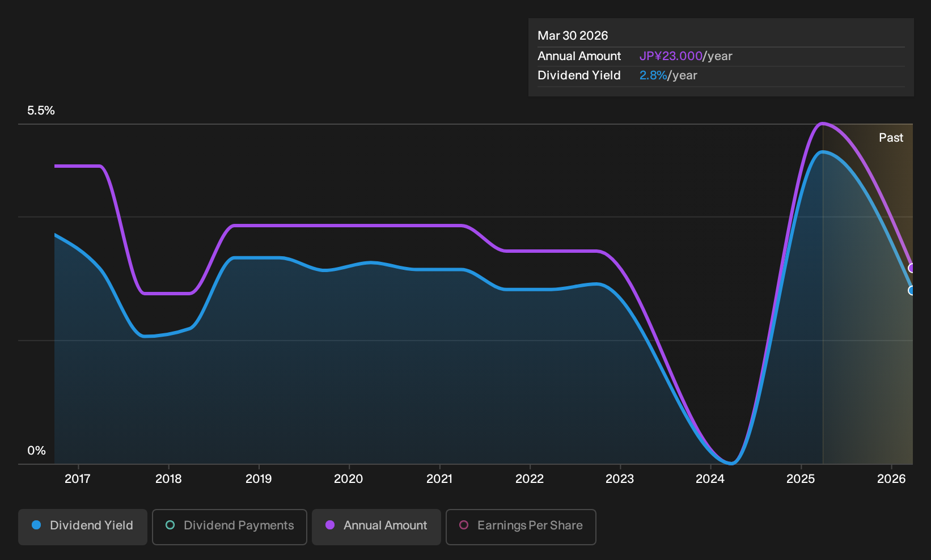Click the 2023 x-axis label
This screenshot has height=560, width=931.
point(620,479)
